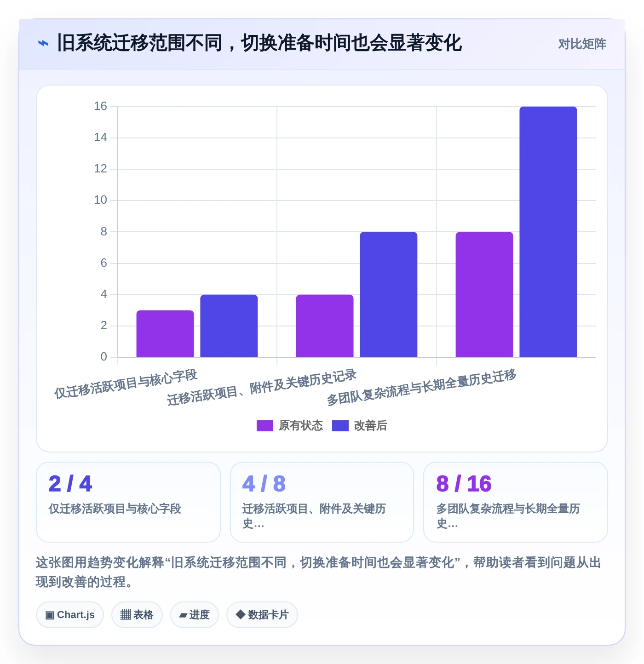Click the purple 原有状态 legend swatch

pos(265,426)
